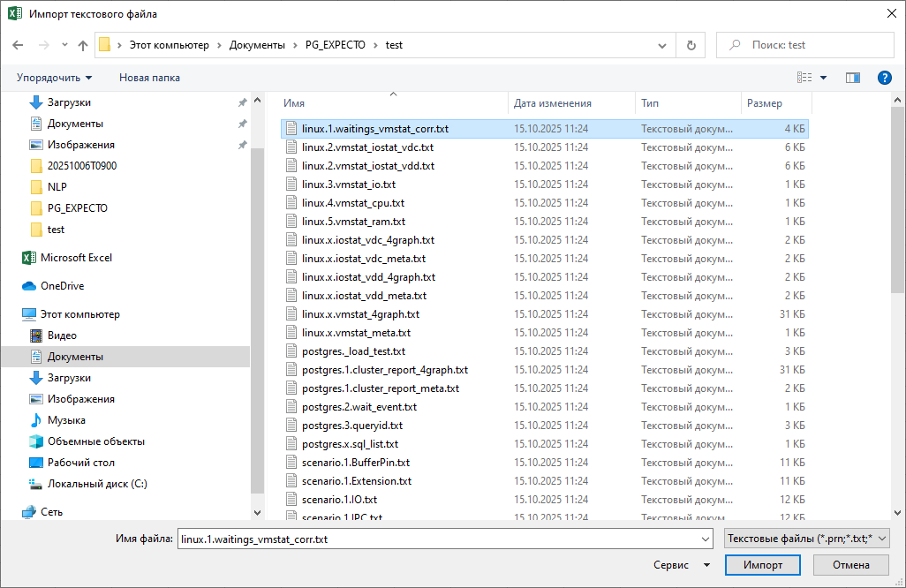This screenshot has height=588, width=906.
Task: Refresh the test folder view
Action: click(691, 45)
